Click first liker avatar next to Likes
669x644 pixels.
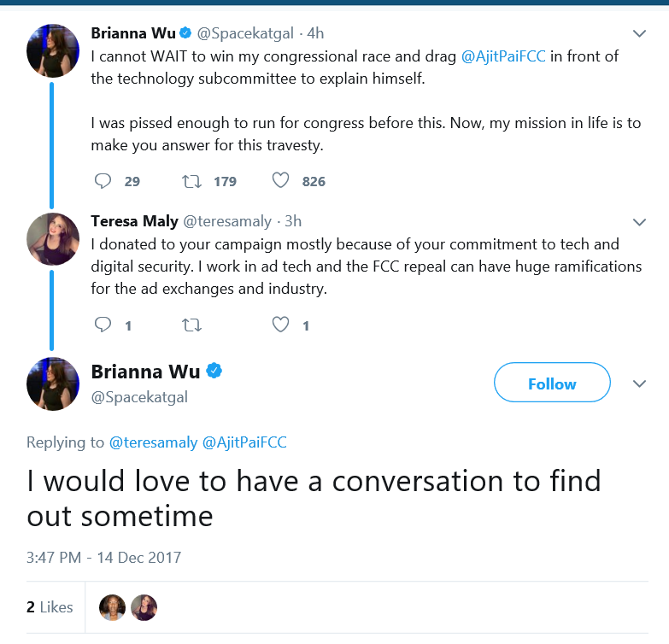click(x=112, y=607)
